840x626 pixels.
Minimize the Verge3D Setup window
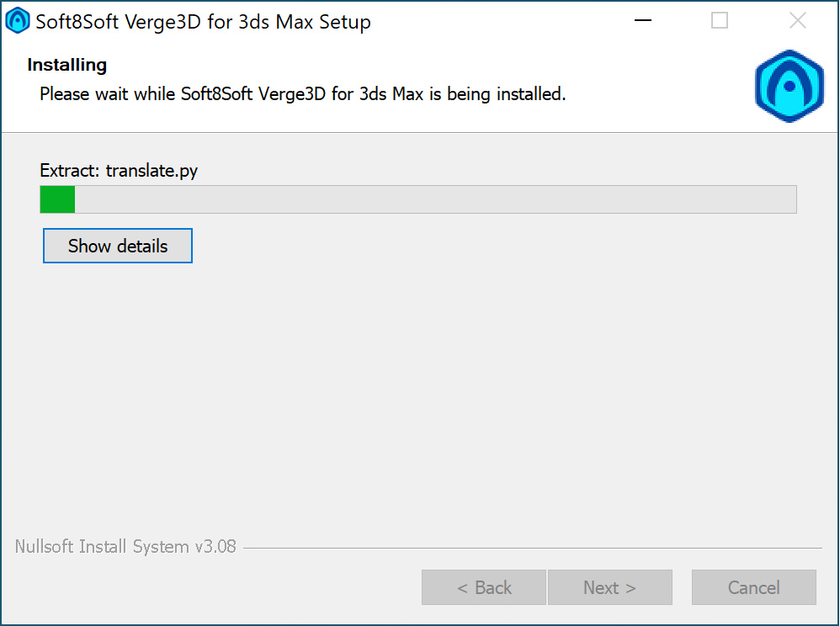643,21
